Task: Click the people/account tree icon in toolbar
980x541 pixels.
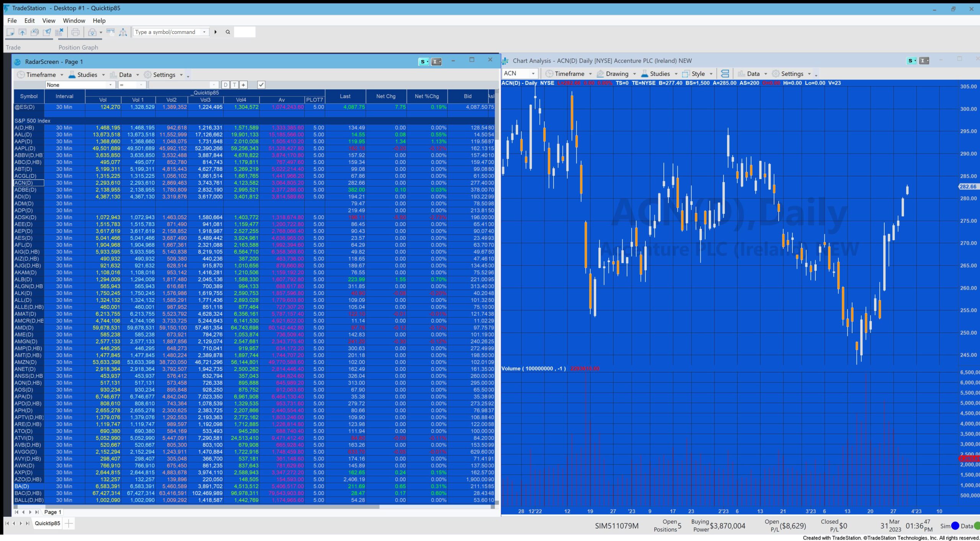Action: 123,32
